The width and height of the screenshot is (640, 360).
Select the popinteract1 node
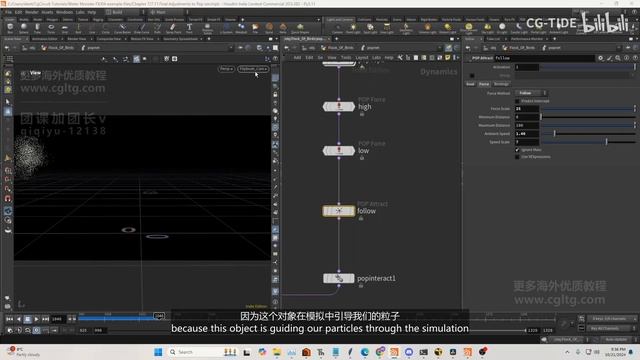pos(339,278)
